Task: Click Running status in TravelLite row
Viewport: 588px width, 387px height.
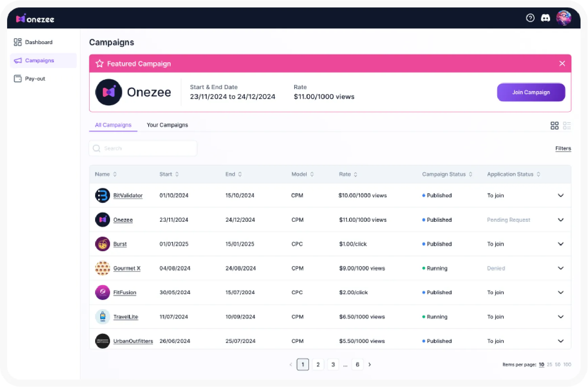Action: point(435,317)
